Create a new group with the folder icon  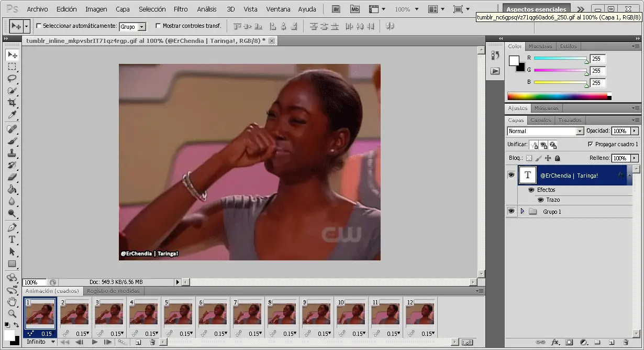[x=597, y=343]
